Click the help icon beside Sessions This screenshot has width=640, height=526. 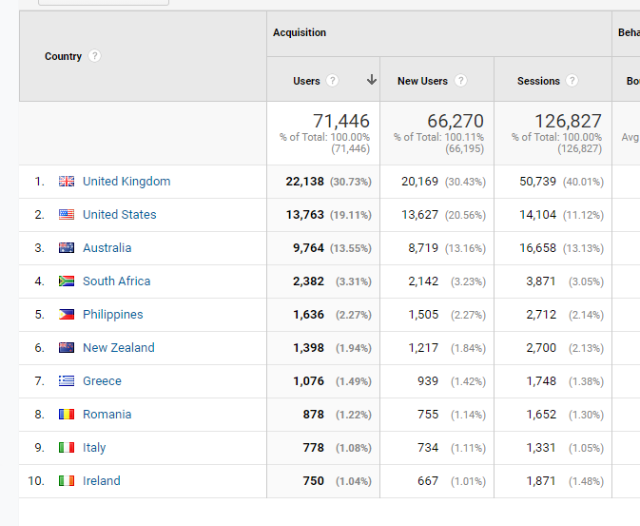pyautogui.click(x=572, y=81)
